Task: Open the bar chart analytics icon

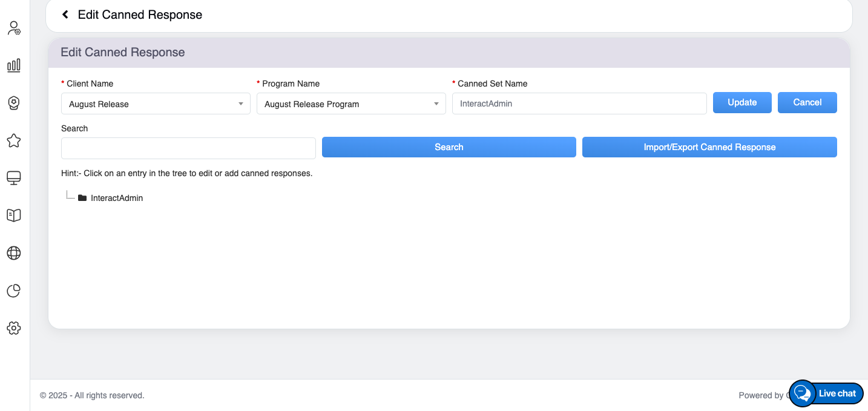Action: (x=14, y=65)
